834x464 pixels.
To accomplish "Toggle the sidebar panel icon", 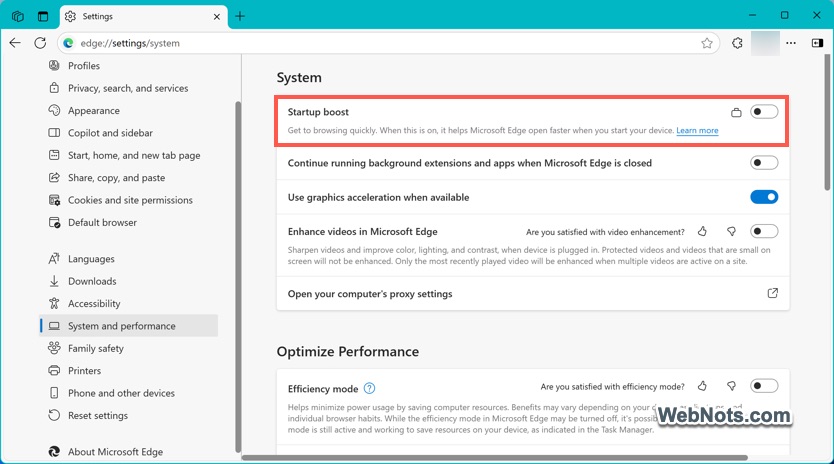I will point(818,43).
